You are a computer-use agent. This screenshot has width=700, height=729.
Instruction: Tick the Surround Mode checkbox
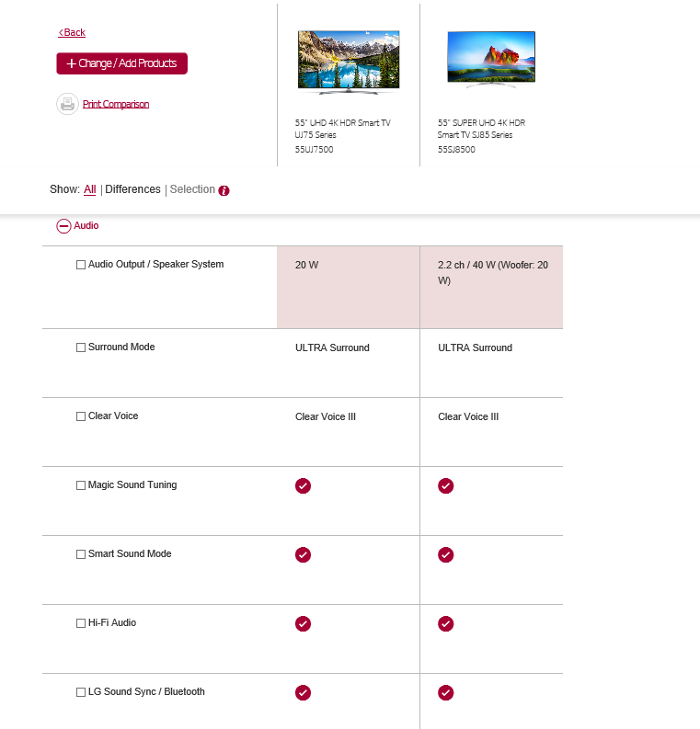[81, 347]
